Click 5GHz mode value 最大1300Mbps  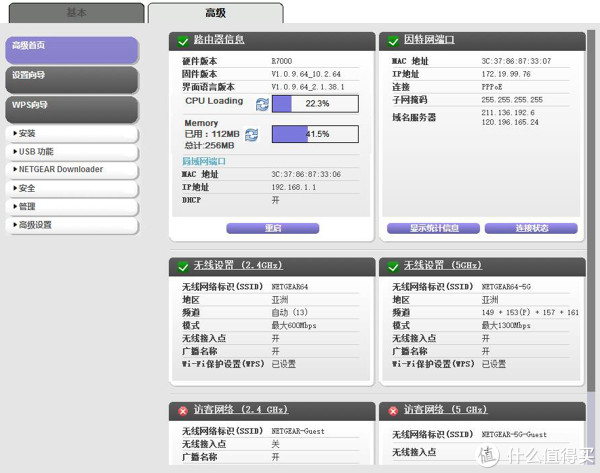506,326
